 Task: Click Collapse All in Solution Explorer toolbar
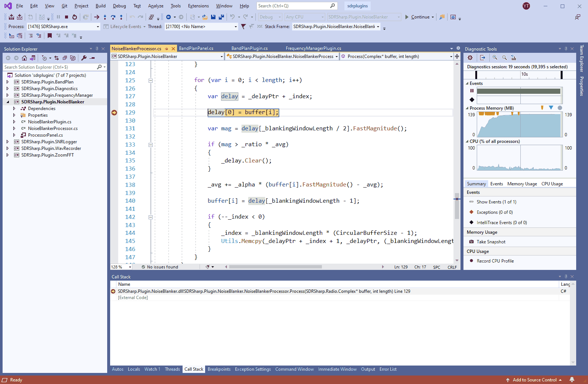click(65, 58)
